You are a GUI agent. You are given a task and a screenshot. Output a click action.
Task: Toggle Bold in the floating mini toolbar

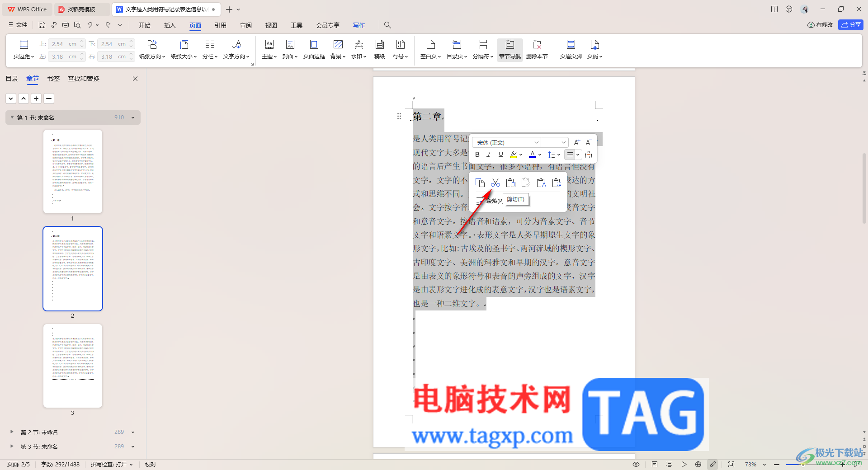[477, 155]
